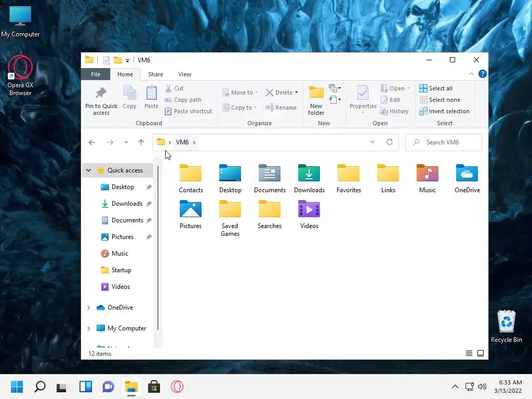Show hidden system tray icons
This screenshot has width=532, height=399.
pyautogui.click(x=455, y=387)
